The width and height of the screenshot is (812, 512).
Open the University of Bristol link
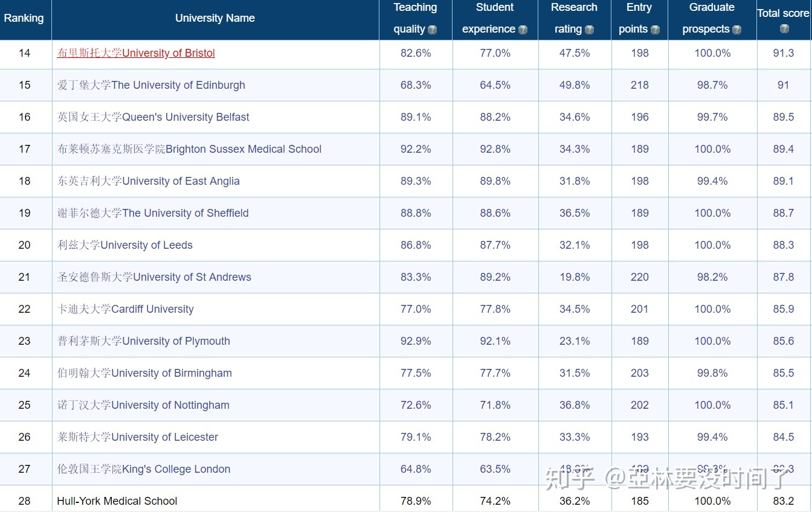click(136, 53)
